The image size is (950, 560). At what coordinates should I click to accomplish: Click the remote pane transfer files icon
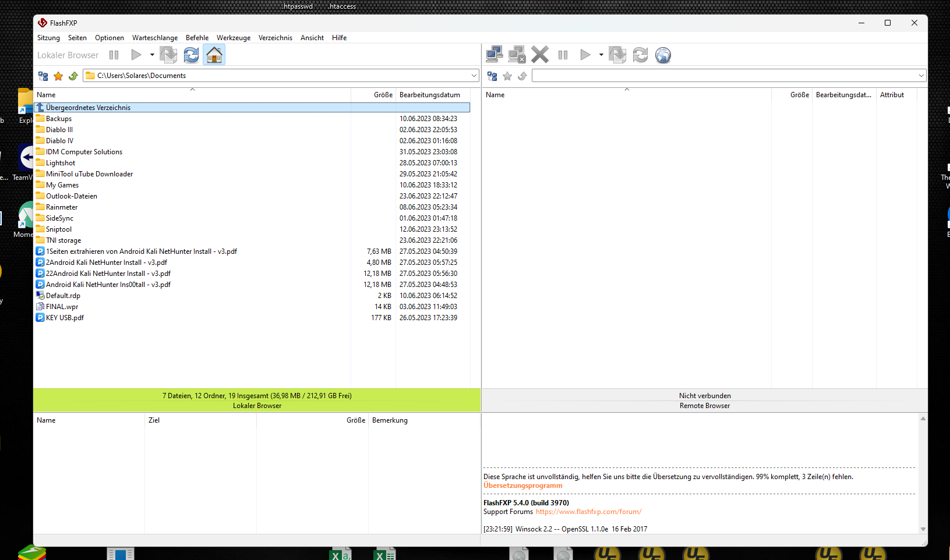point(617,55)
